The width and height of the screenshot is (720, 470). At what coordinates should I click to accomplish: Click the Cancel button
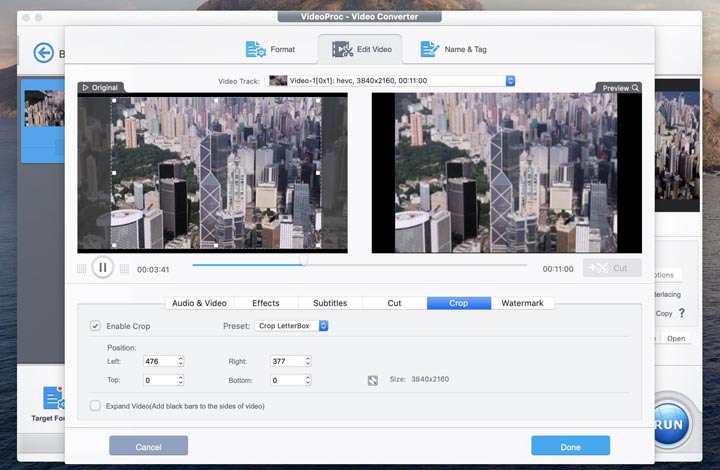(x=148, y=446)
